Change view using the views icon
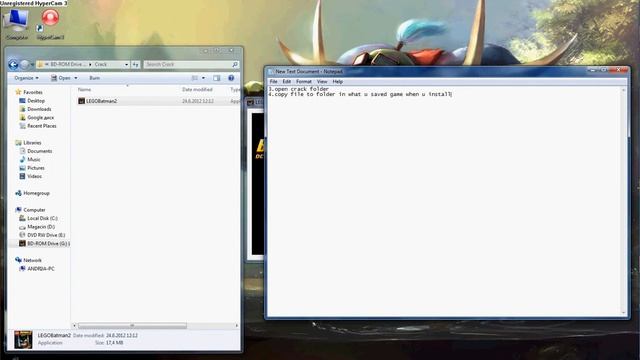 tap(195, 78)
